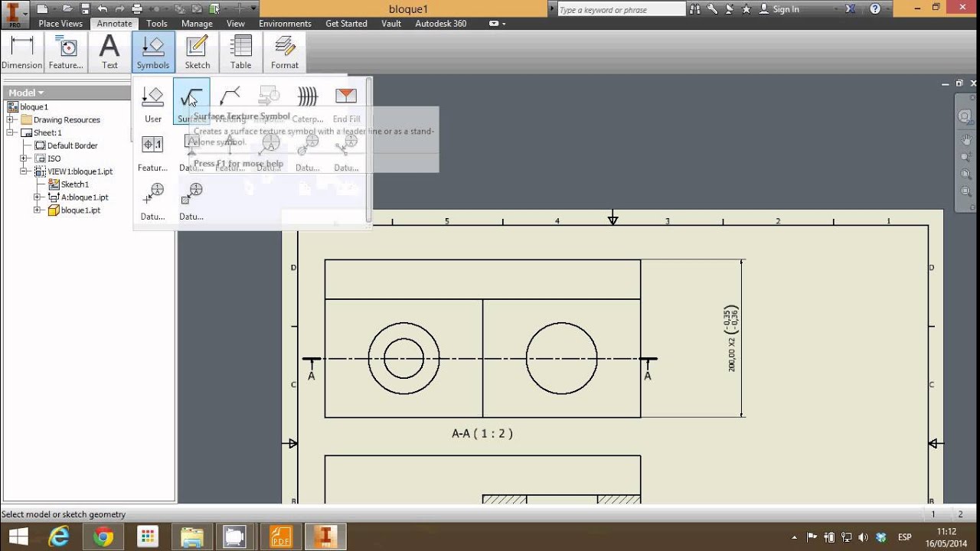Expand the A:bloque1.ipt section node
This screenshot has width=980, height=551.
tap(38, 197)
